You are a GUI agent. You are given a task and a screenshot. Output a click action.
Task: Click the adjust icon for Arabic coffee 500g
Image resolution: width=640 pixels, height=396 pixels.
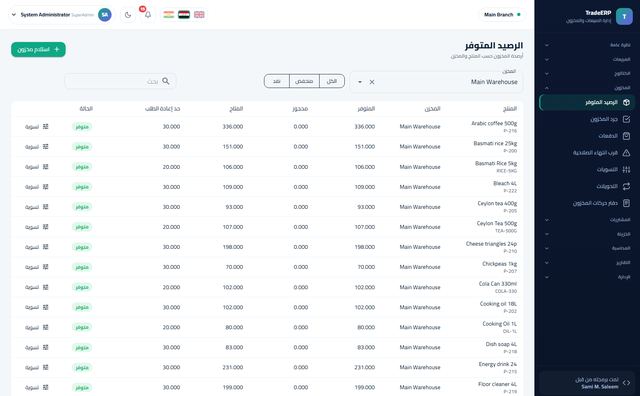(45, 127)
